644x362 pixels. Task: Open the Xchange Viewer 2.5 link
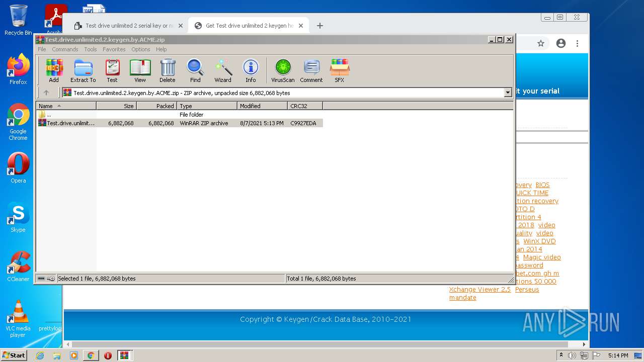coord(479,290)
